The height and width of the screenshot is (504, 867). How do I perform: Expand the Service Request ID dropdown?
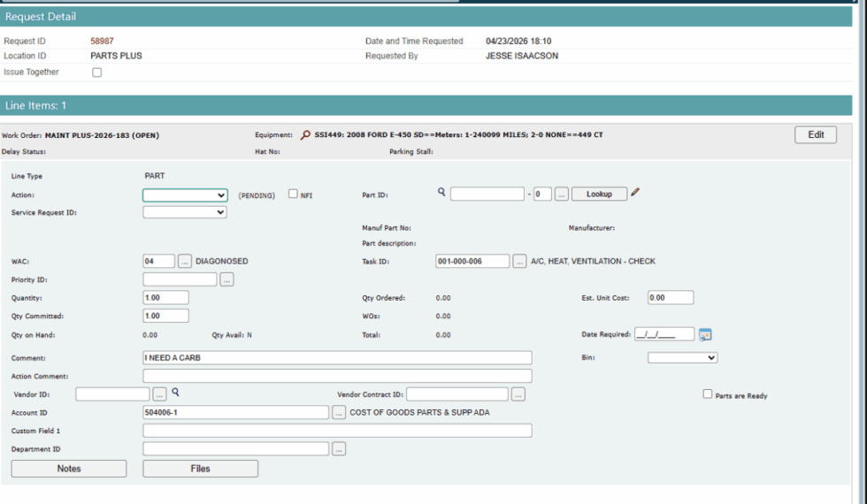pyautogui.click(x=185, y=212)
